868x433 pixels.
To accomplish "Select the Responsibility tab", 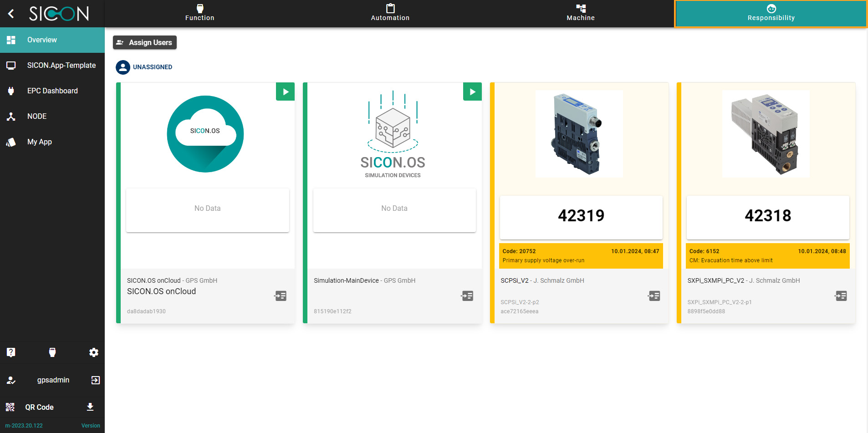I will click(771, 13).
